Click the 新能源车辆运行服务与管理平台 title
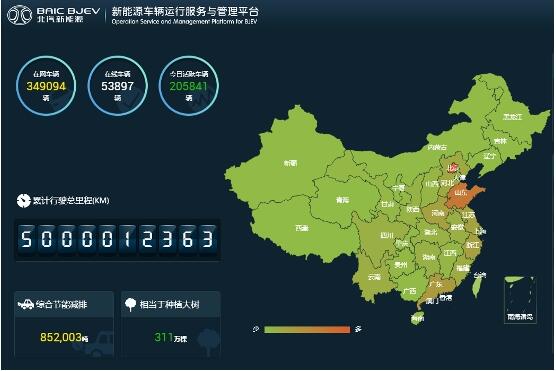 pyautogui.click(x=185, y=12)
